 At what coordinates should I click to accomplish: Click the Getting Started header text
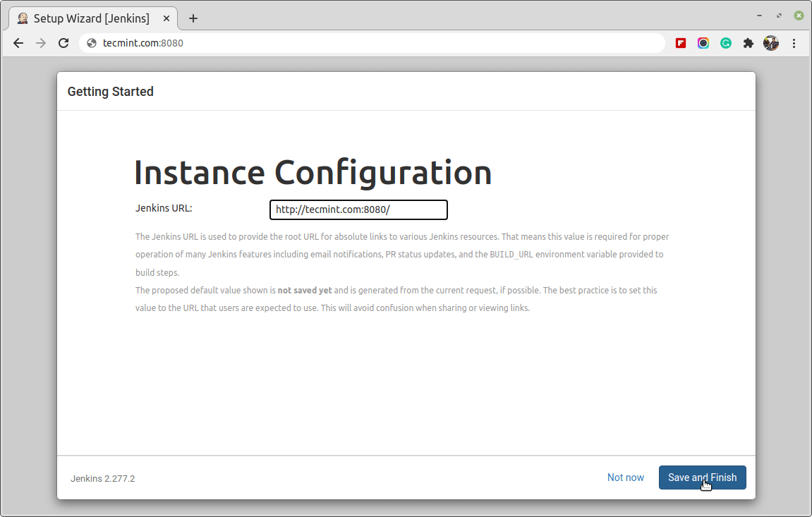pos(110,92)
